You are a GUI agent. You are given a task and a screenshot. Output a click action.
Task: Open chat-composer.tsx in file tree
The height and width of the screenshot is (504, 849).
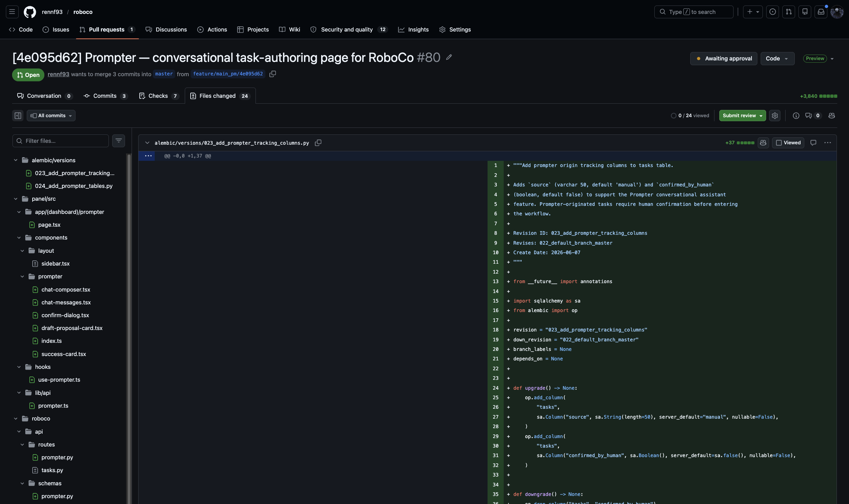(66, 289)
